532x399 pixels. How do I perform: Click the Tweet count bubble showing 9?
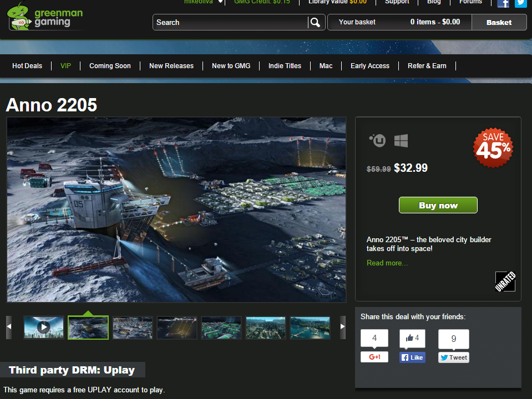(x=454, y=339)
